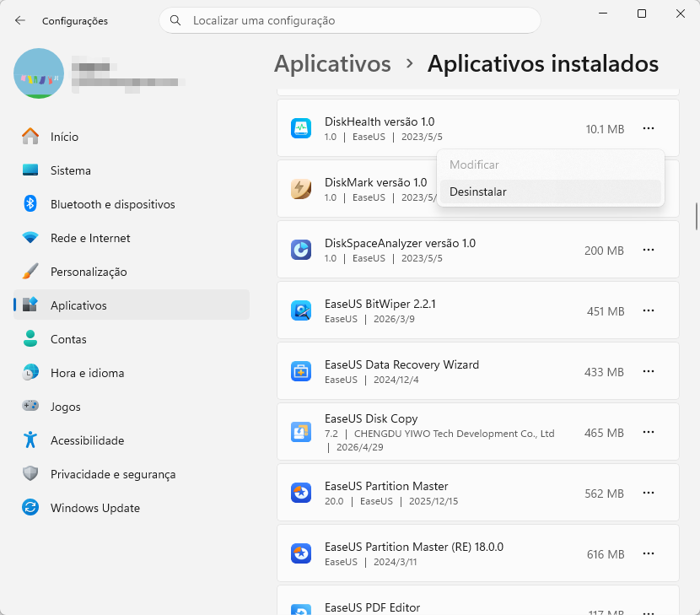Viewport: 700px width, 615px height.
Task: Click the 10.1 MB size of DiskHealth
Action: click(x=605, y=129)
